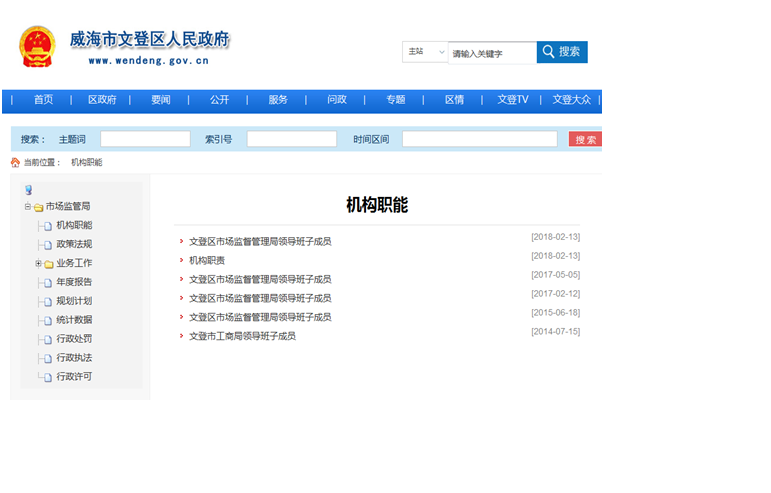The height and width of the screenshot is (493, 771).
Task: Click the tree root computer icon
Action: (29, 190)
